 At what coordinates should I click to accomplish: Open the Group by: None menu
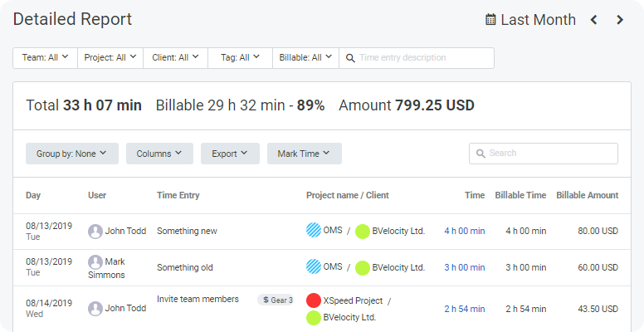tap(72, 154)
